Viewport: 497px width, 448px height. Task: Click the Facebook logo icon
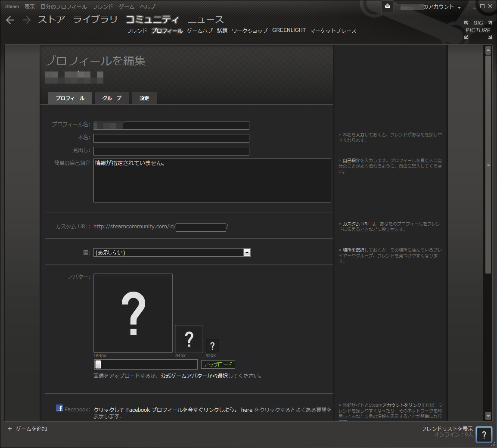click(59, 408)
